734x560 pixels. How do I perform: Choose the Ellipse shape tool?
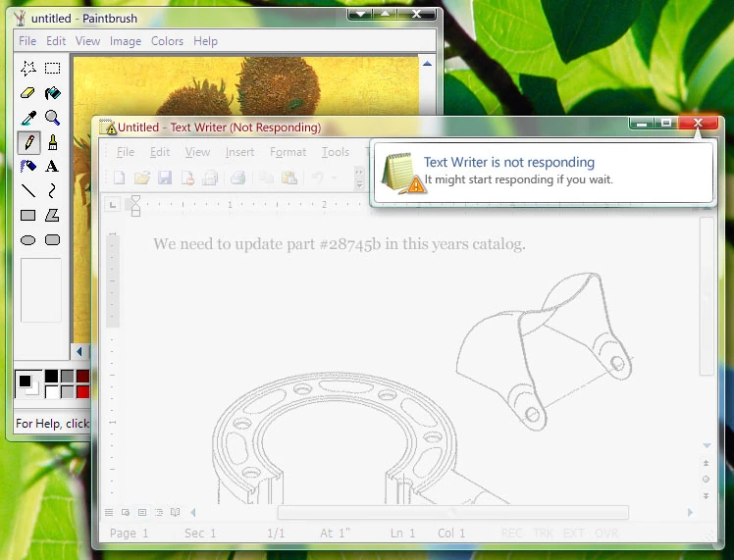point(28,240)
